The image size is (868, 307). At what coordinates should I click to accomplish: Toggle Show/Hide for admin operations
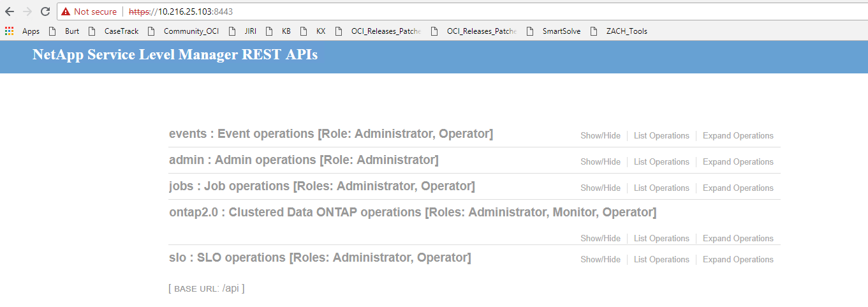click(600, 161)
